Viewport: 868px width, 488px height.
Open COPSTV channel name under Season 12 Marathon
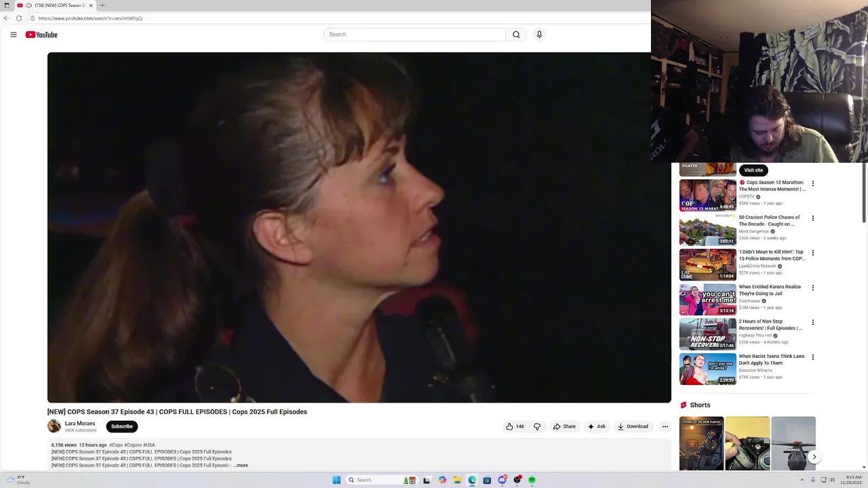(747, 197)
